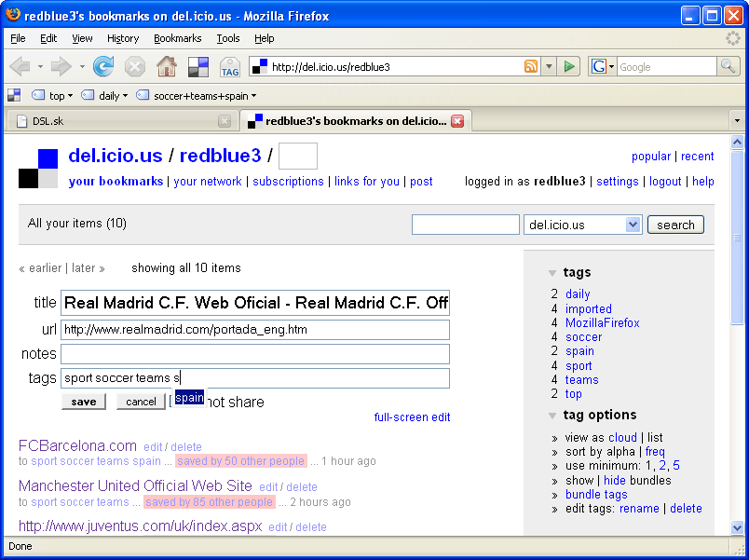View tags as 'cloud'

(622, 438)
